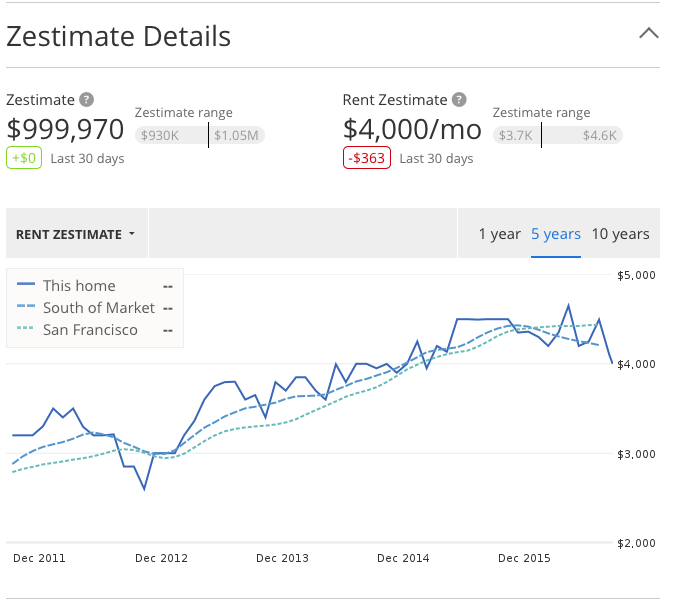This screenshot has width=675, height=600.
Task: Click the Dec 2012 axis label
Action: pyautogui.click(x=161, y=558)
